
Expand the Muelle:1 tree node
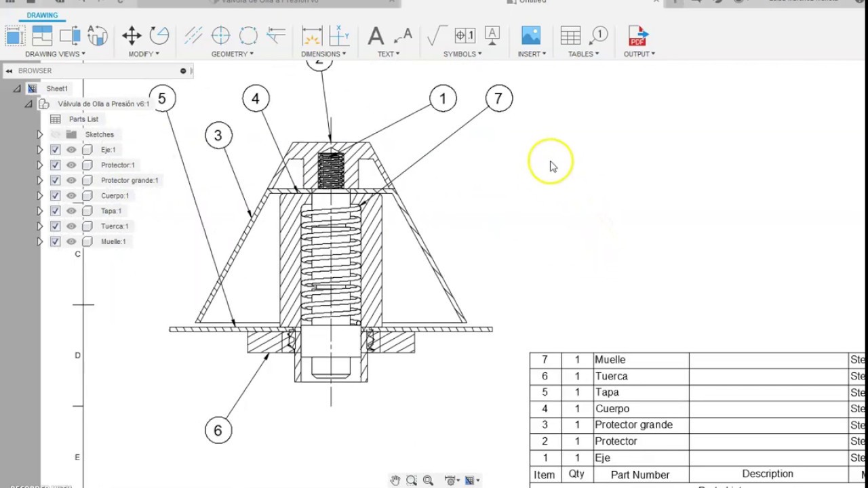point(39,241)
